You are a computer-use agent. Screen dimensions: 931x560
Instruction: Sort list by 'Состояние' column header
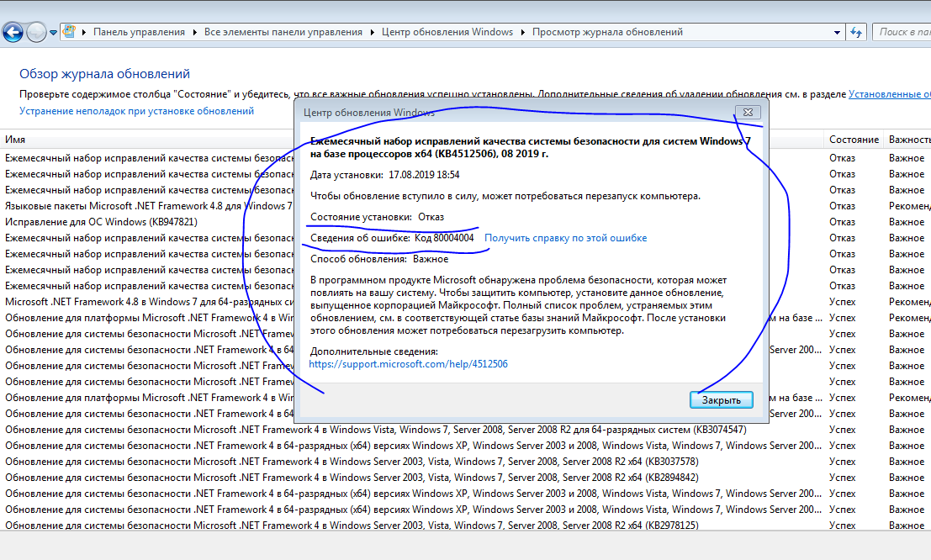point(854,140)
